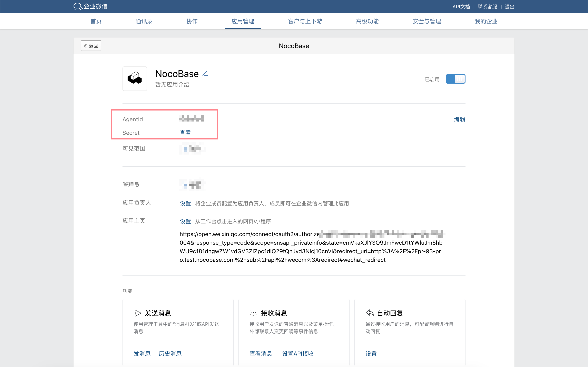Image resolution: width=588 pixels, height=367 pixels.
Task: Click 退出 to log out
Action: pyautogui.click(x=509, y=7)
